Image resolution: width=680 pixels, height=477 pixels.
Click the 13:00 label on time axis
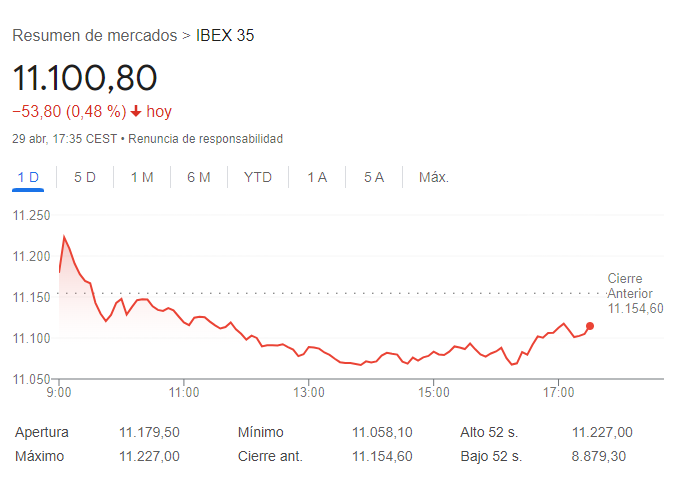click(309, 393)
